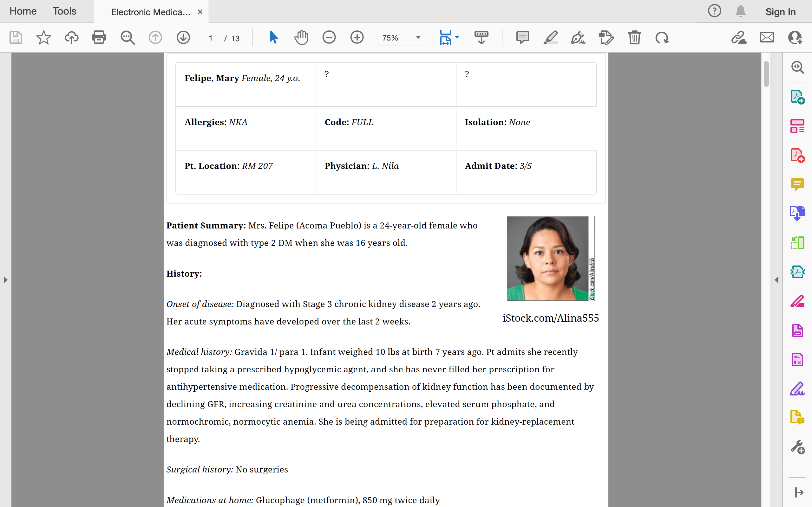Click the Sign In button

pyautogui.click(x=780, y=11)
